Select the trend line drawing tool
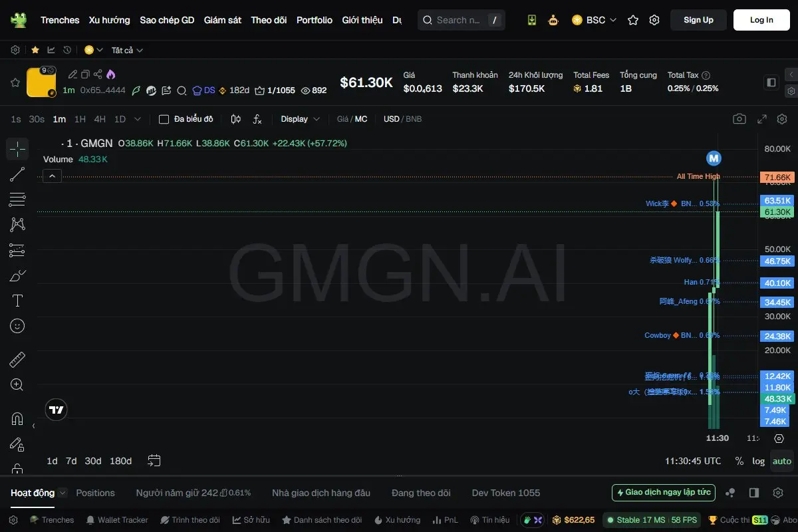798x532 pixels. [x=17, y=174]
